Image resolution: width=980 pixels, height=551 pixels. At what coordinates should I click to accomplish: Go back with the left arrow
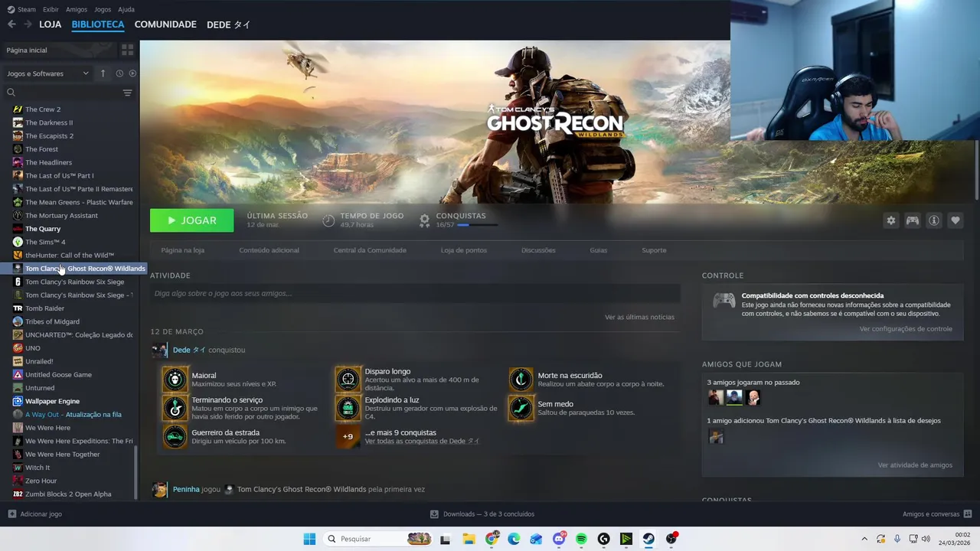[11, 24]
